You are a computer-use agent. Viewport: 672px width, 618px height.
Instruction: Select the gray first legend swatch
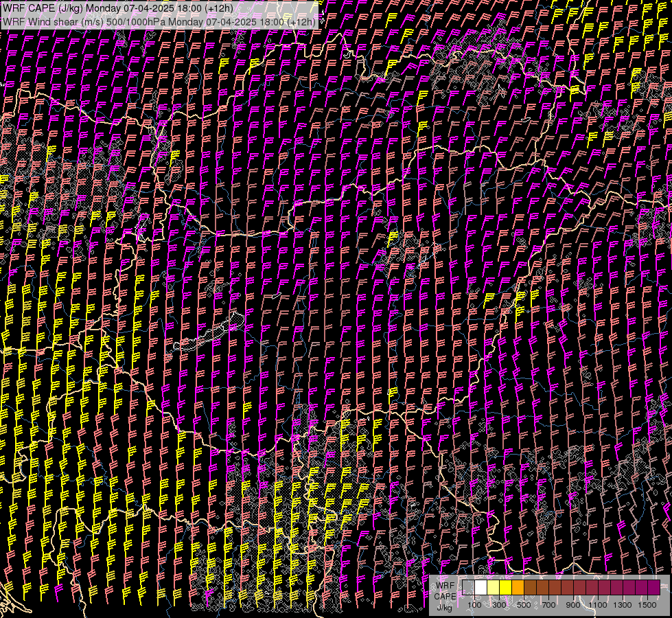coord(468,588)
